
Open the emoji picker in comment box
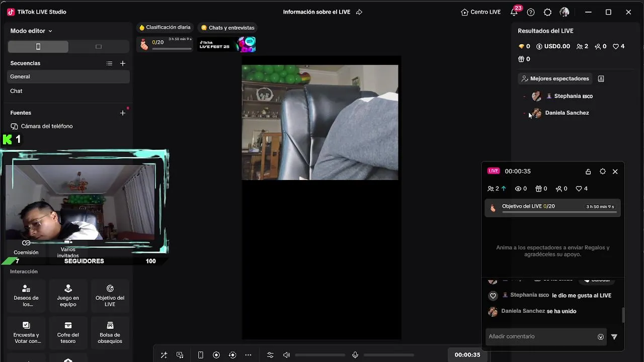point(601,337)
